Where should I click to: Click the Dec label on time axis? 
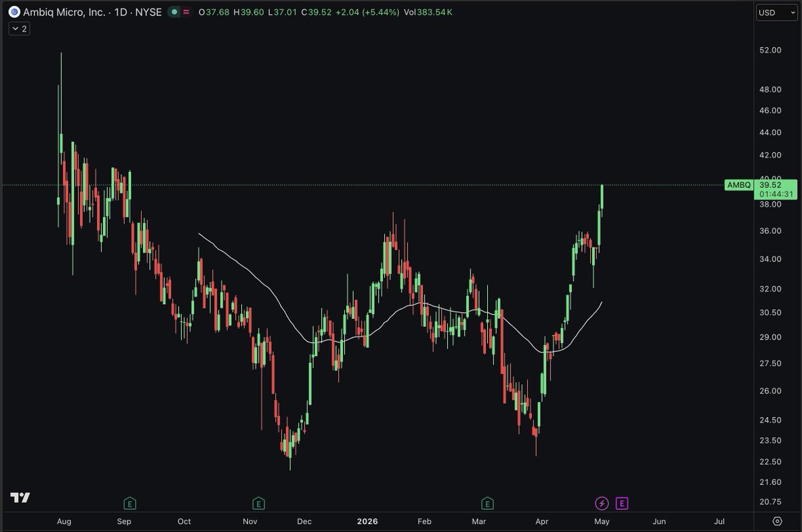[305, 521]
